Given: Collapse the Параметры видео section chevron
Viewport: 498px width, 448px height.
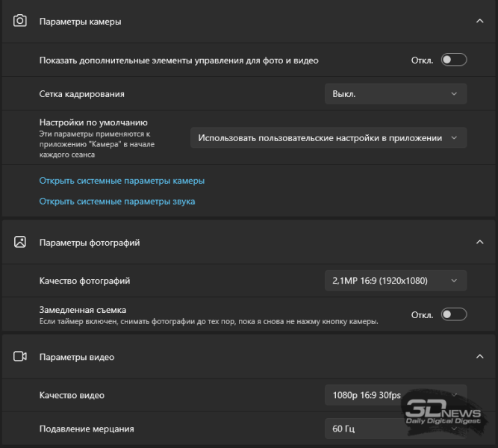Looking at the screenshot, I should (480, 357).
